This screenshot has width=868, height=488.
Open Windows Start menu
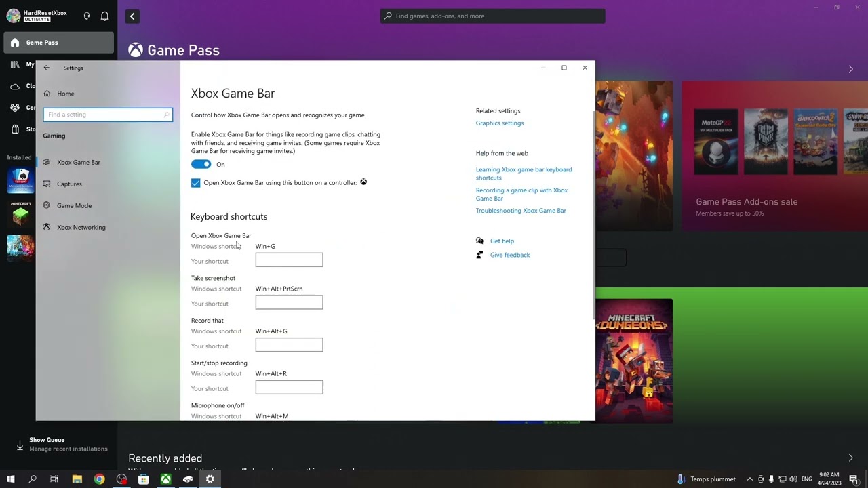tap(11, 479)
